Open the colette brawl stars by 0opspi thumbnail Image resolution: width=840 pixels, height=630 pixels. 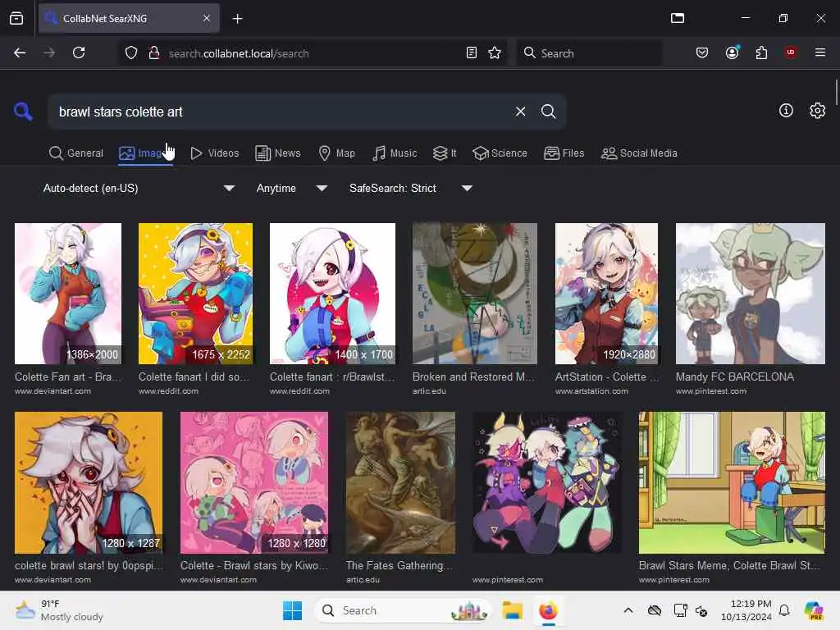point(89,482)
